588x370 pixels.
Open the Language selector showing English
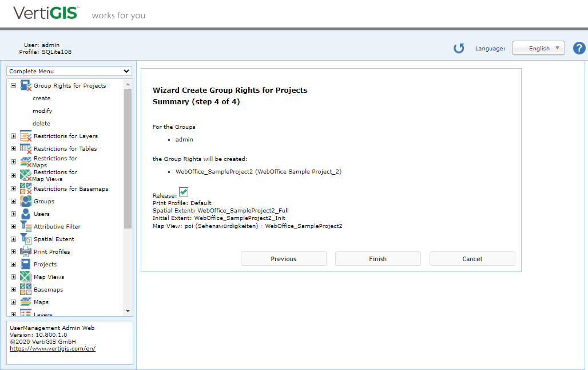(538, 48)
